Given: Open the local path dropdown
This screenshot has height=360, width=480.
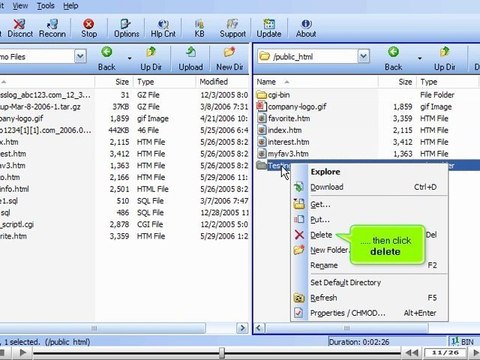Looking at the screenshot, I should [80, 56].
